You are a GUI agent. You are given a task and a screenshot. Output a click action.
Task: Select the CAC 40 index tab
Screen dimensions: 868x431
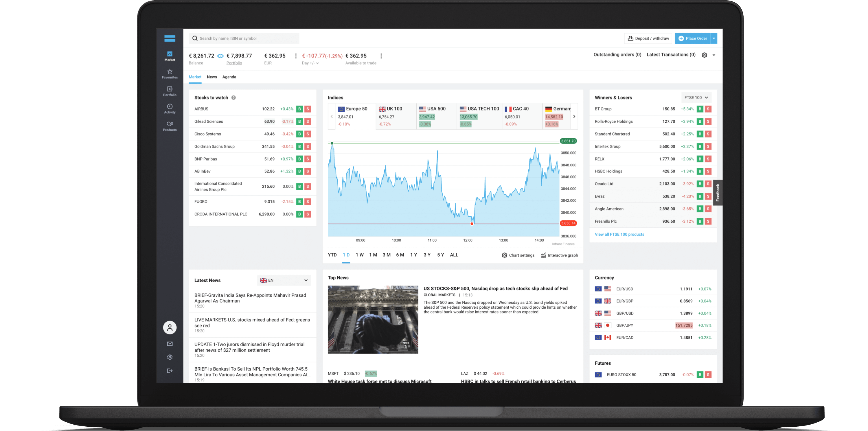pos(522,117)
